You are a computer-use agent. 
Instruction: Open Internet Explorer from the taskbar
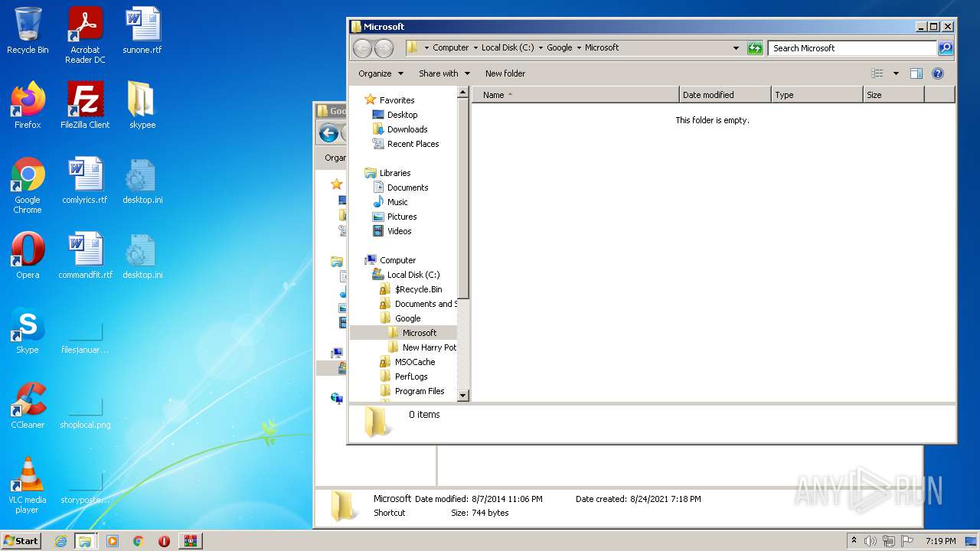pos(60,541)
